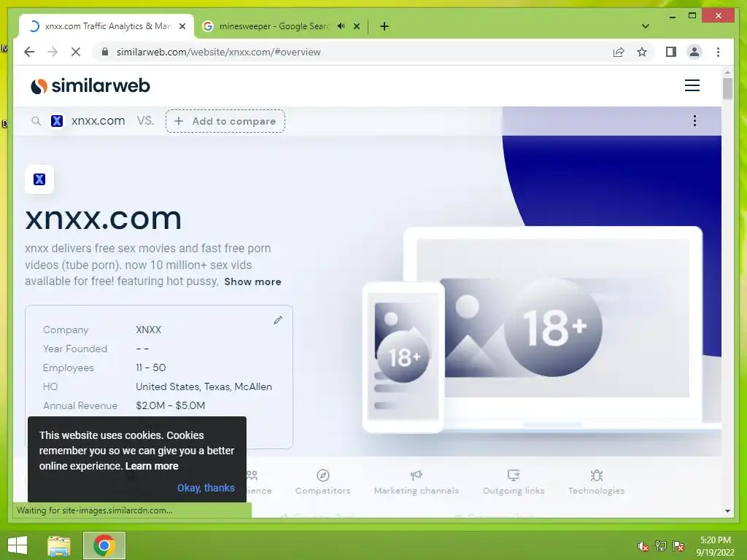
Task: Click the search magnifier icon
Action: [36, 121]
